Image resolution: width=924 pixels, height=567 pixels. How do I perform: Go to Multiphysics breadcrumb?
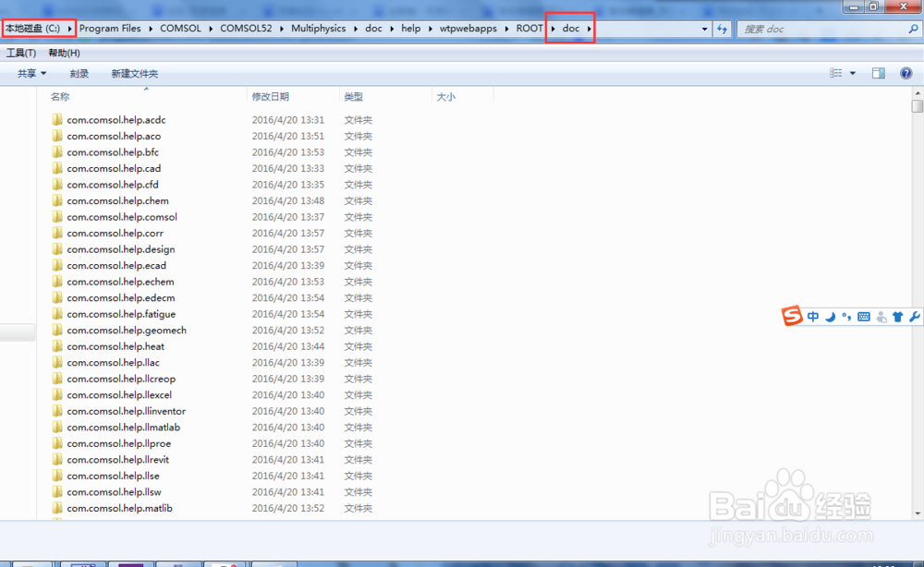(318, 29)
